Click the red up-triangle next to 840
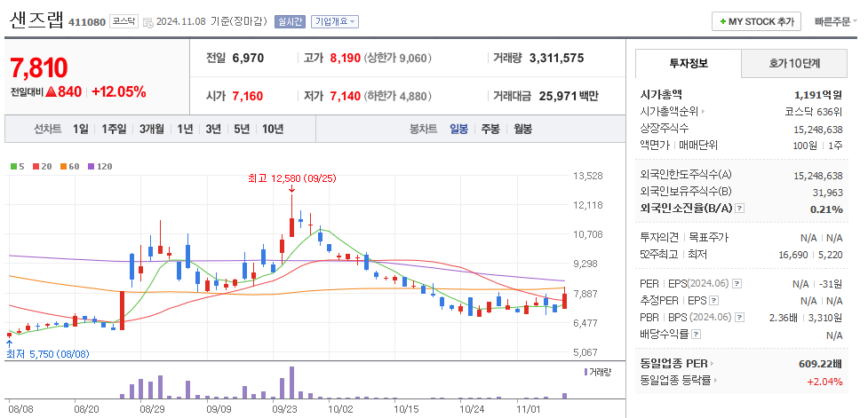The width and height of the screenshot is (868, 418). (x=51, y=91)
